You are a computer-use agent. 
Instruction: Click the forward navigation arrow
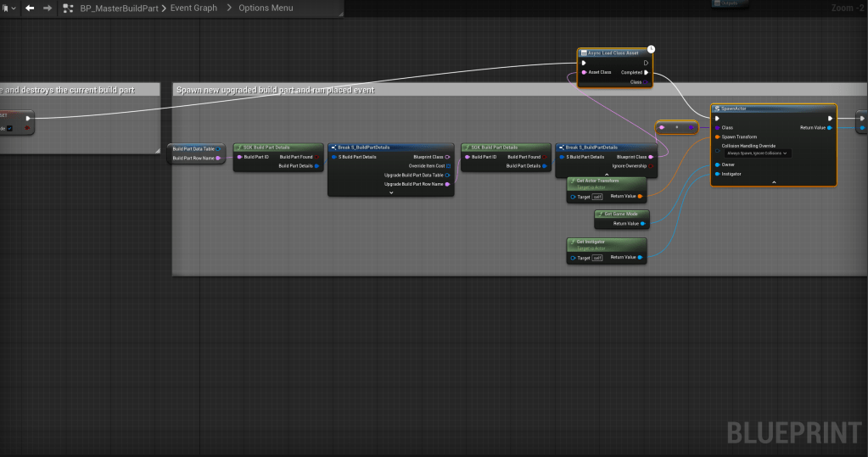coord(48,8)
